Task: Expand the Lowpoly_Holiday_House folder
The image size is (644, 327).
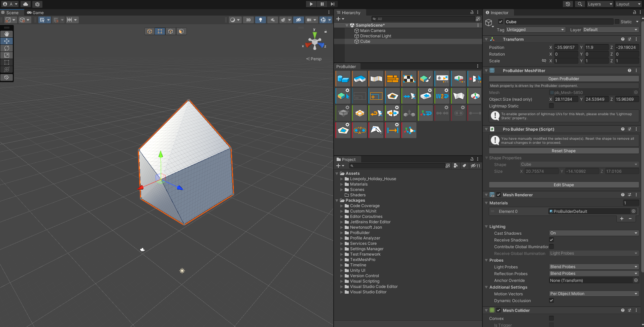Action: (x=341, y=179)
